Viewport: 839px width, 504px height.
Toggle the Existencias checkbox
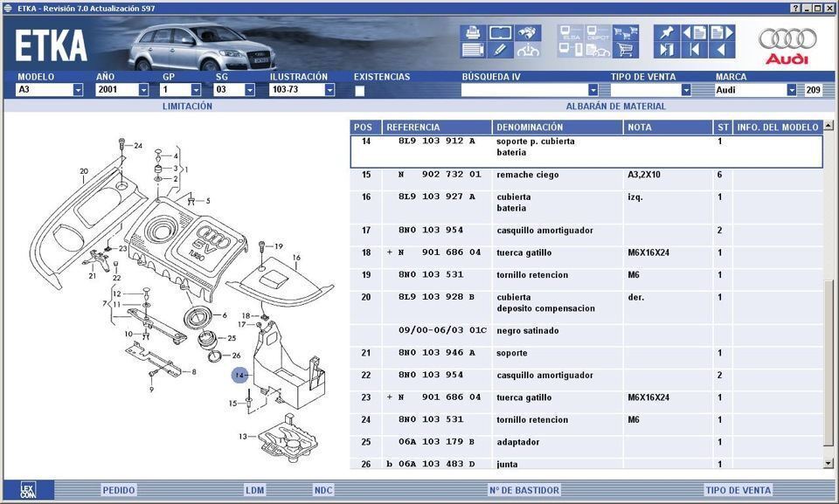359,90
